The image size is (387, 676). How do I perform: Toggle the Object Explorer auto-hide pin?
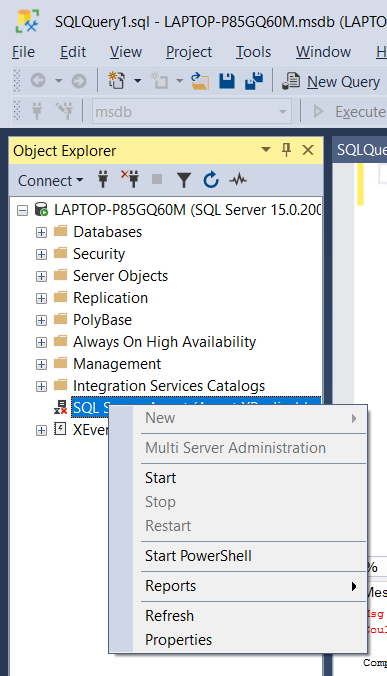[x=286, y=150]
